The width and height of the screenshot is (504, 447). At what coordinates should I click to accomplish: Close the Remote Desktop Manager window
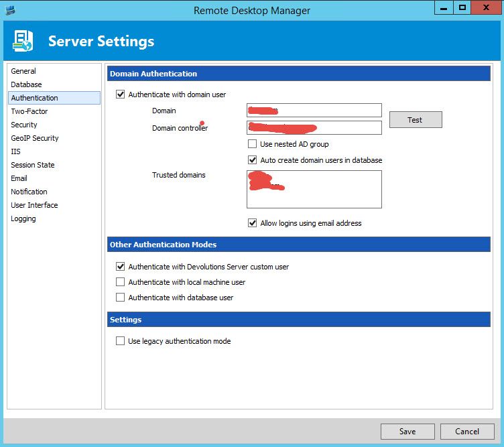point(486,8)
